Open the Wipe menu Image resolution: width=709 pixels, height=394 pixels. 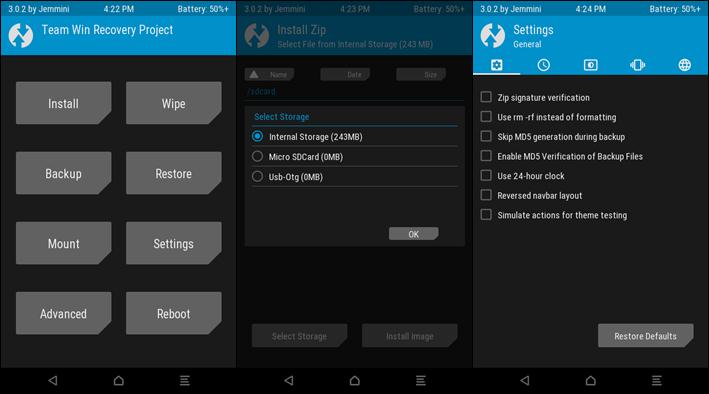click(x=174, y=103)
